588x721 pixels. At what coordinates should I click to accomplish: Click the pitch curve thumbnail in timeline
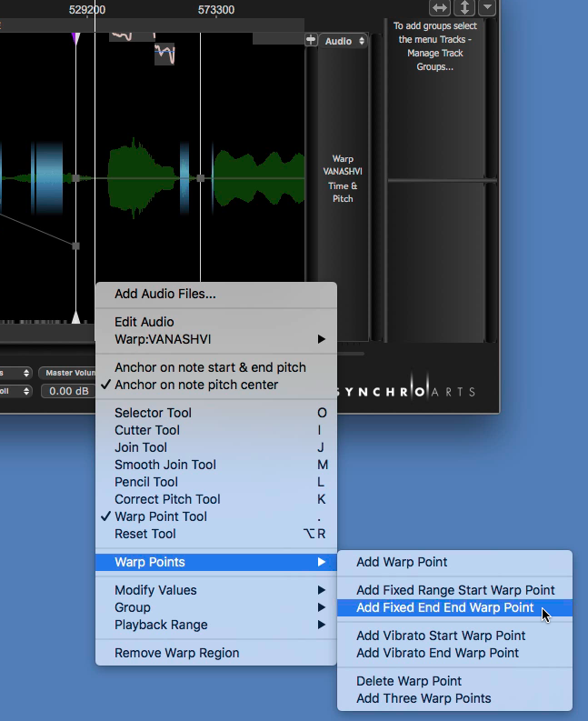click(x=164, y=54)
